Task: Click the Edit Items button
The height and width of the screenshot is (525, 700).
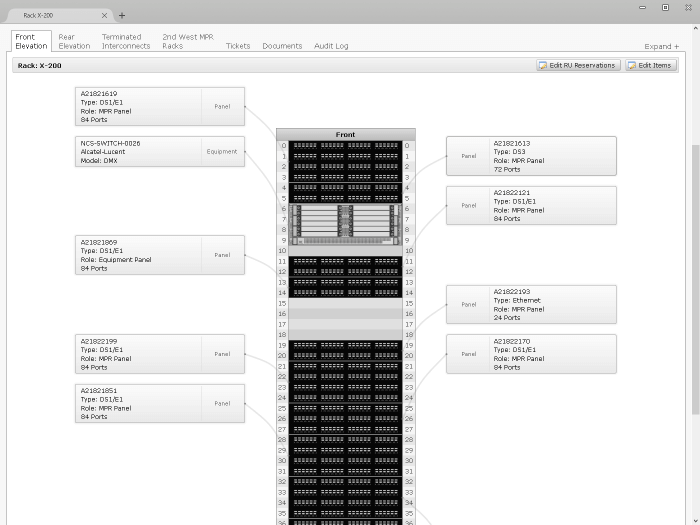Action: tap(650, 65)
